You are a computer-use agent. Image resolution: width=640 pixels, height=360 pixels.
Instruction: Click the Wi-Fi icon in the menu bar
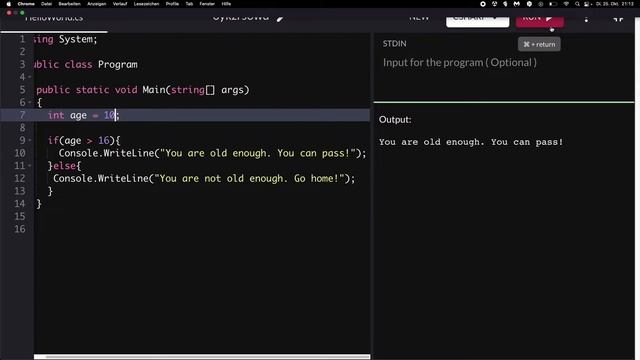(x=566, y=4)
